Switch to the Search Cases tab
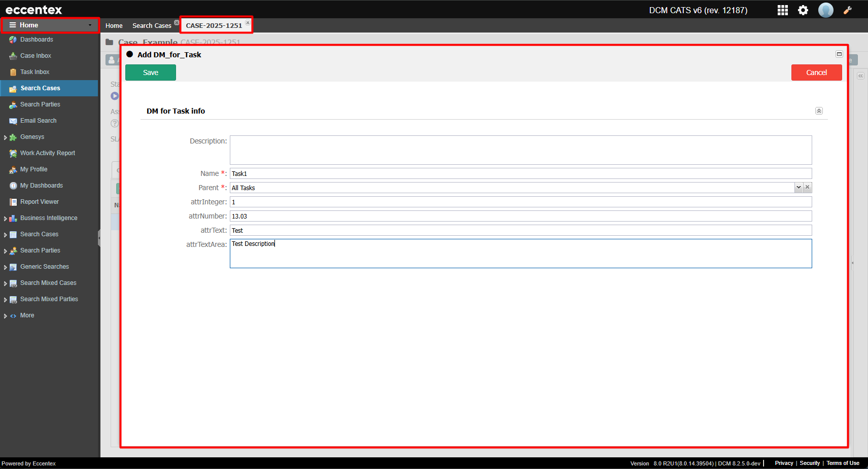Viewport: 868px width, 469px height. 152,26
